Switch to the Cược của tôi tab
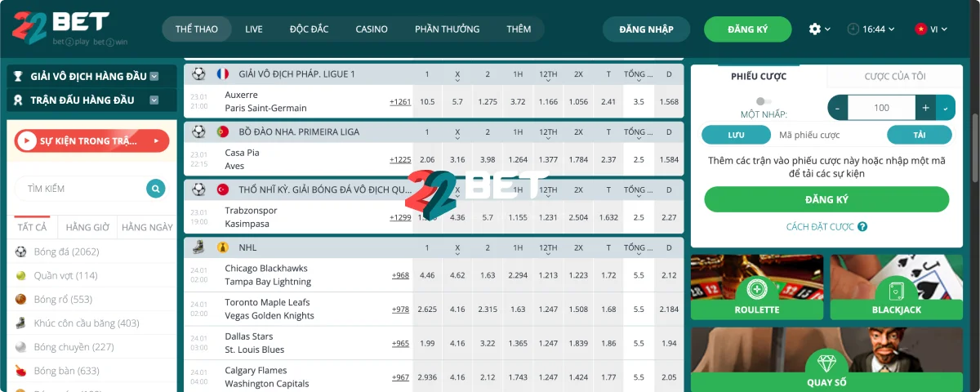The image size is (980, 392). coord(895,76)
